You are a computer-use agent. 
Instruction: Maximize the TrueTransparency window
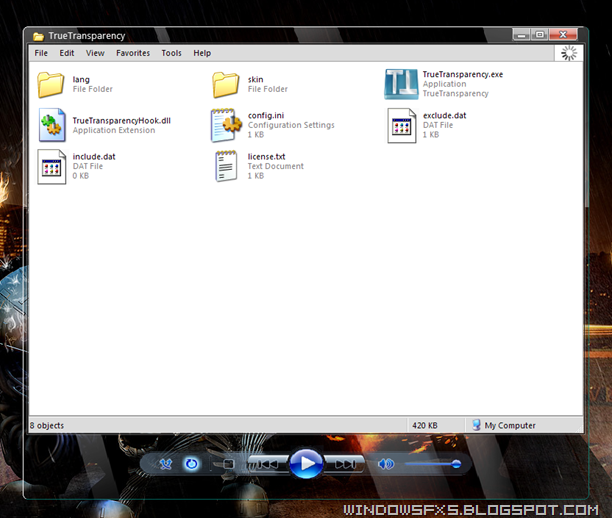click(539, 35)
